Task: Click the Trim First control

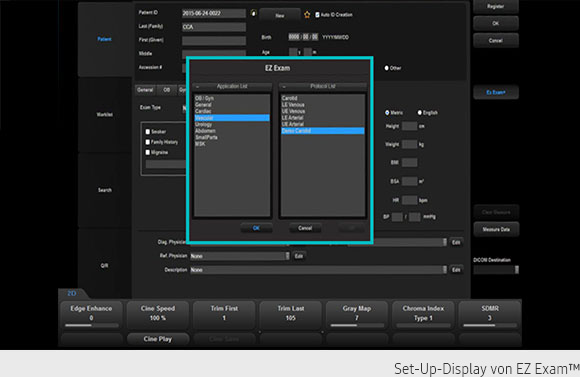Action: click(224, 314)
